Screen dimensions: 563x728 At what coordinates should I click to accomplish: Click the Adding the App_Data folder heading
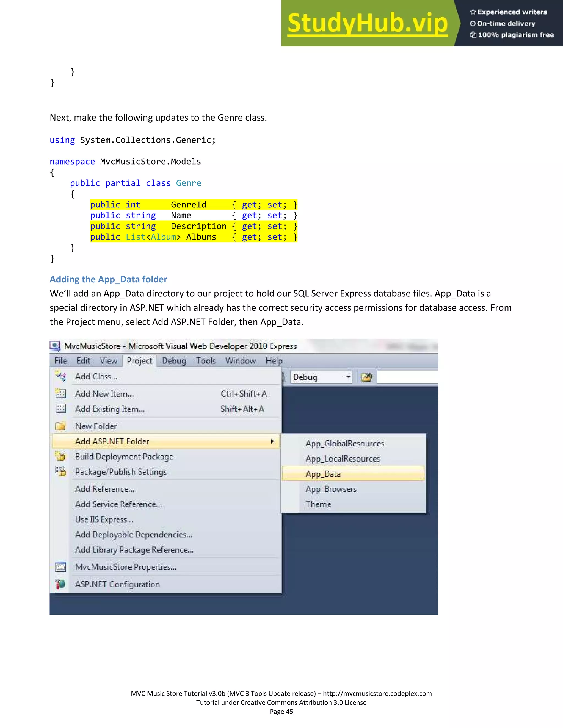pyautogui.click(x=108, y=279)
